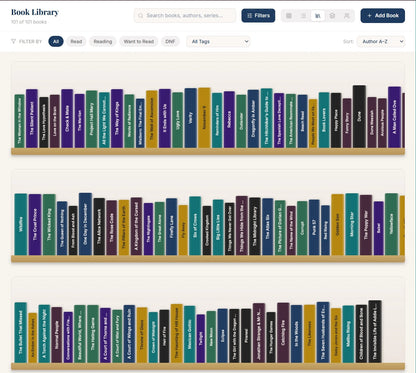Open the Morning Star book spine

[x=352, y=224]
